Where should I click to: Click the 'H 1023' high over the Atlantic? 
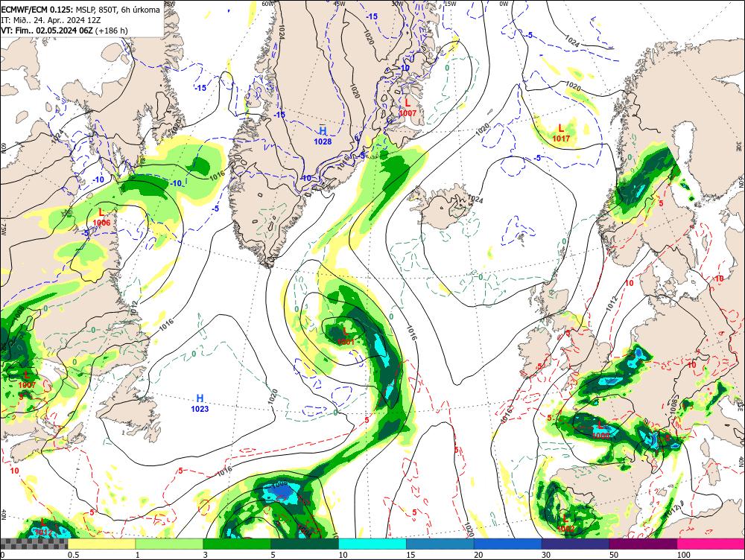pyautogui.click(x=200, y=404)
